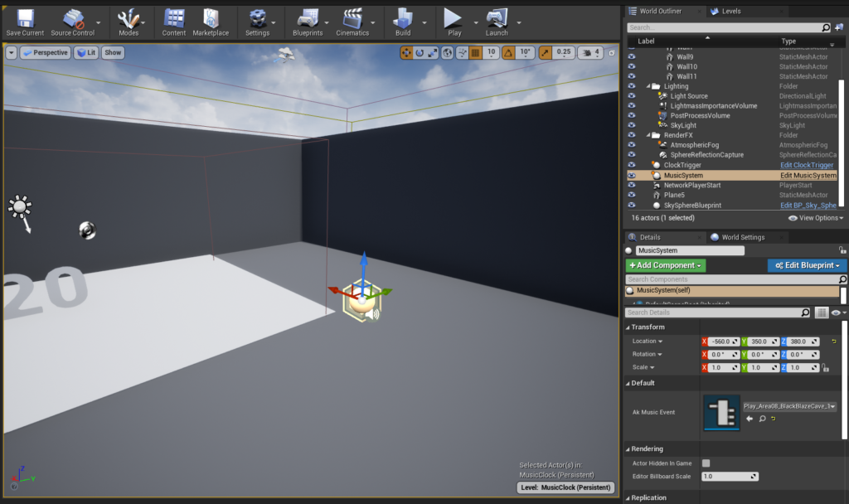Enable the Actor Hidden In Game checkbox
The width and height of the screenshot is (849, 504).
706,463
